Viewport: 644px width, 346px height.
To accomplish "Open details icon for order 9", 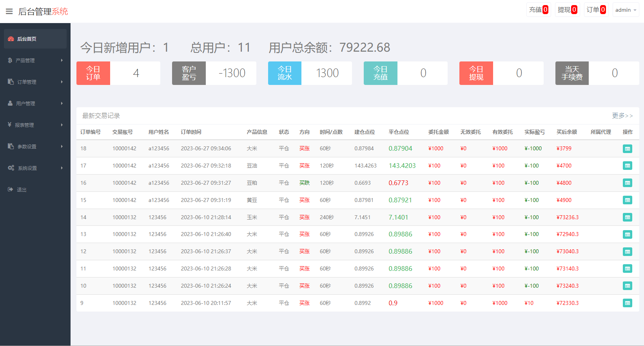I will click(x=627, y=303).
